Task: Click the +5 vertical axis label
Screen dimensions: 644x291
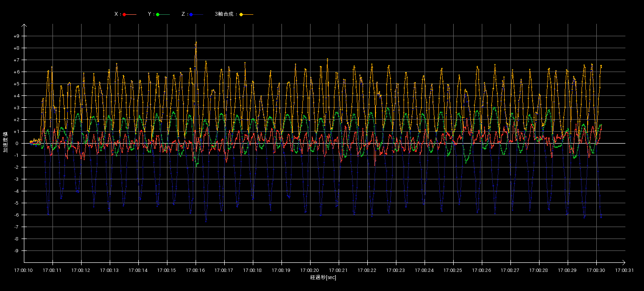Action: [16, 84]
